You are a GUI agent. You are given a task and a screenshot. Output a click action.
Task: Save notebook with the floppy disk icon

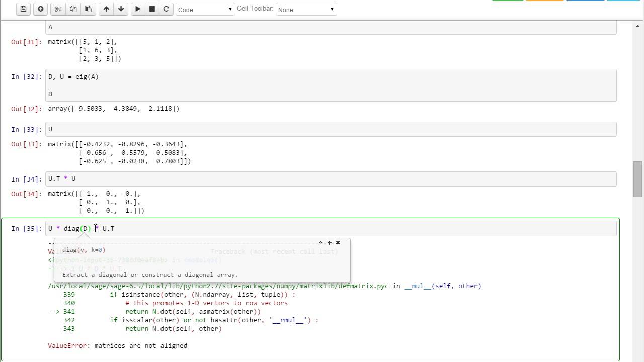pos(23,9)
